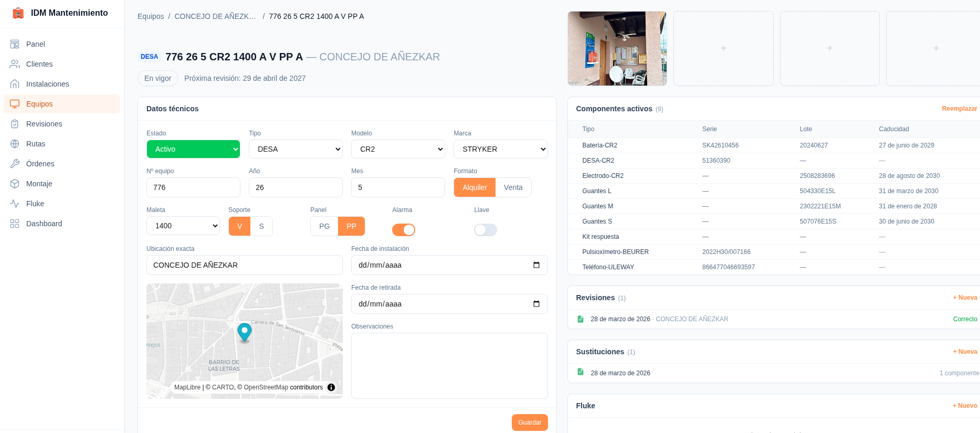Click the map attribution info icon
This screenshot has width=980, height=433.
point(331,387)
